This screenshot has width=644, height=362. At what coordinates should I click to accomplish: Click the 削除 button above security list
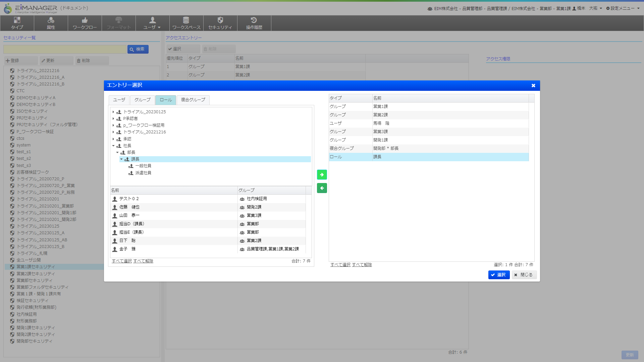pyautogui.click(x=92, y=61)
